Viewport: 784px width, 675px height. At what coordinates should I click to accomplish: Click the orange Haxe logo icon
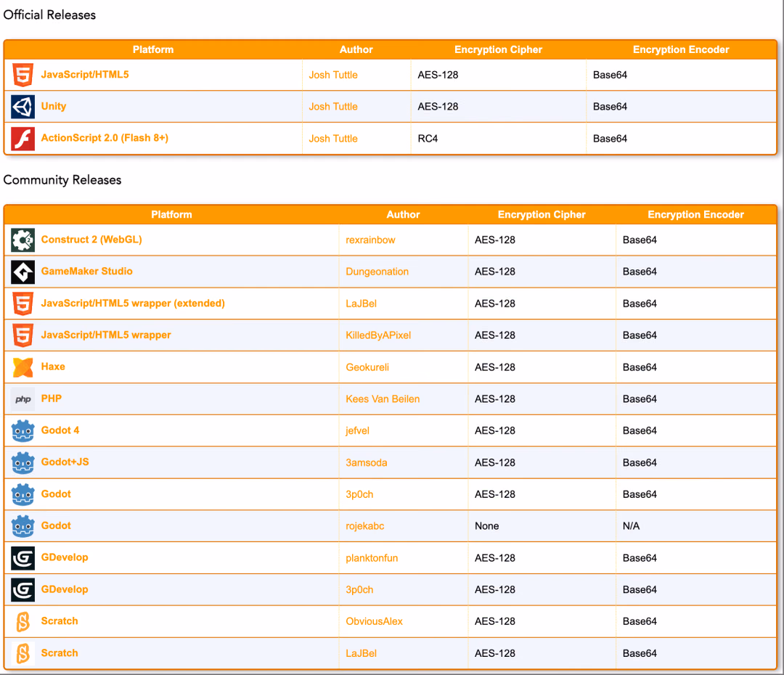pyautogui.click(x=23, y=367)
